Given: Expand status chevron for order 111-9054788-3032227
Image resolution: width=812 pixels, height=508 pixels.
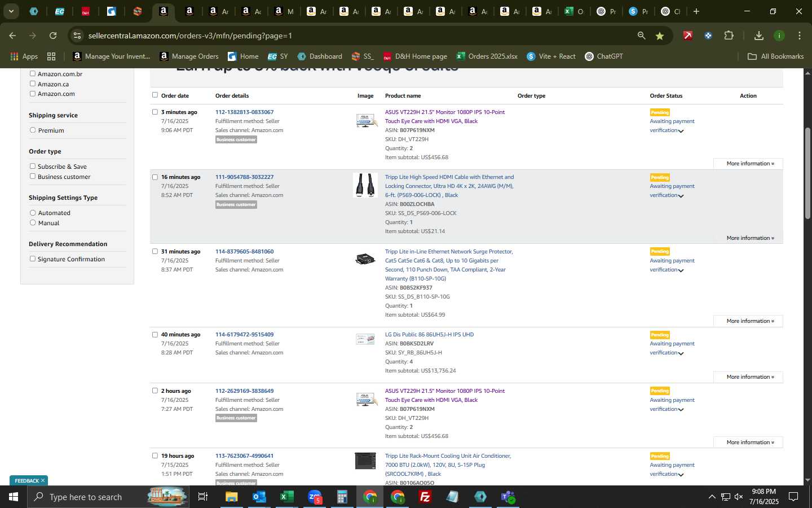Looking at the screenshot, I should [681, 196].
